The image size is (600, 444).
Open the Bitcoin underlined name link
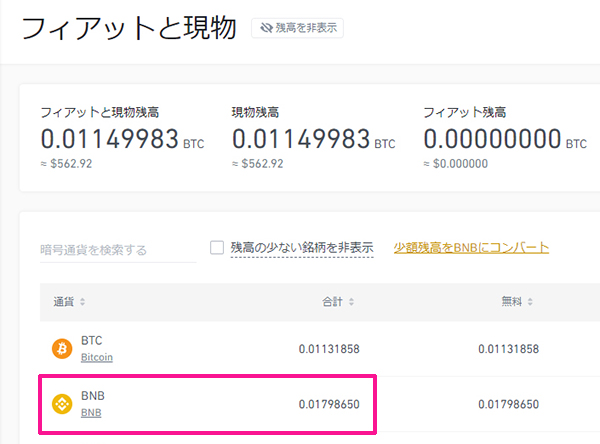97,357
